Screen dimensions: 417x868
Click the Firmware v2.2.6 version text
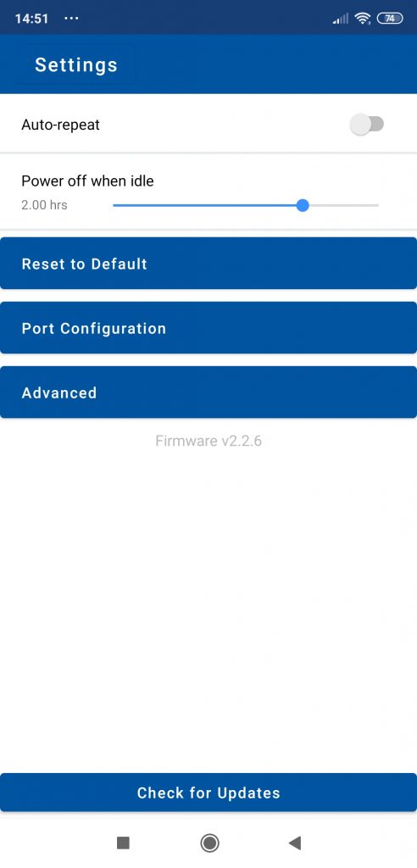tap(208, 441)
